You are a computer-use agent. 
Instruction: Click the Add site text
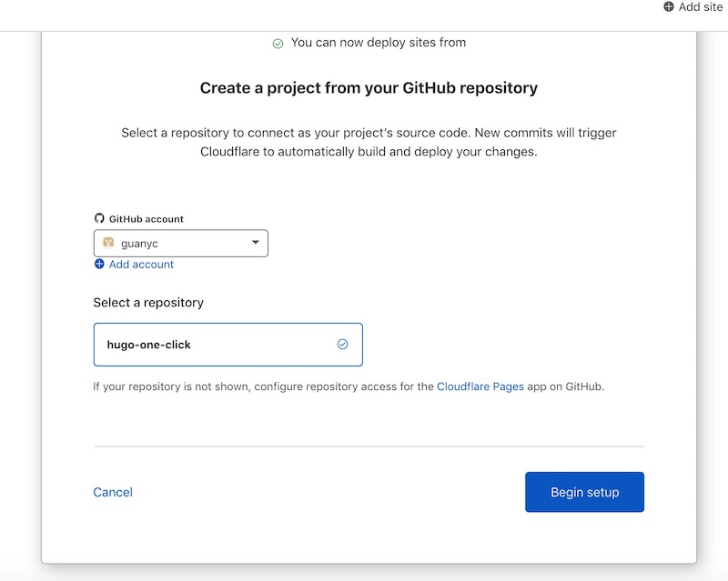(x=701, y=6)
